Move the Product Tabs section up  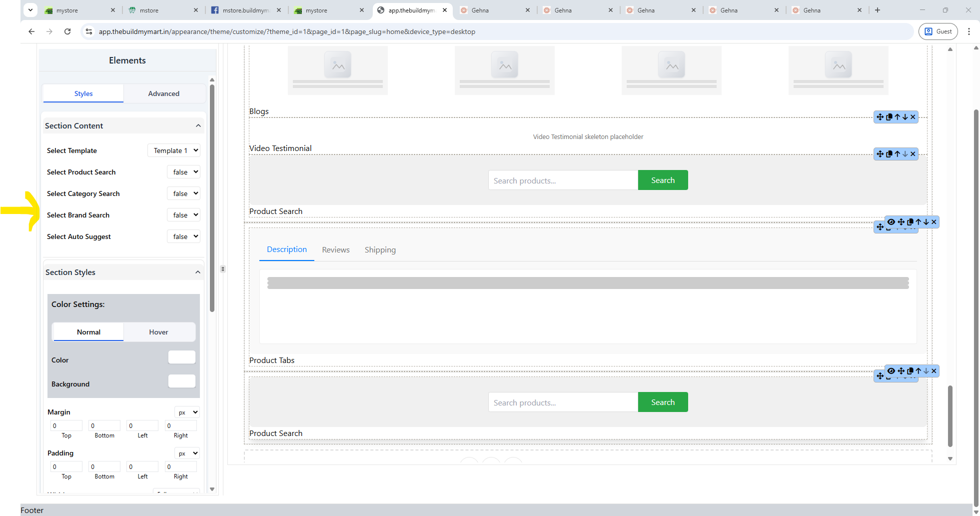point(919,222)
